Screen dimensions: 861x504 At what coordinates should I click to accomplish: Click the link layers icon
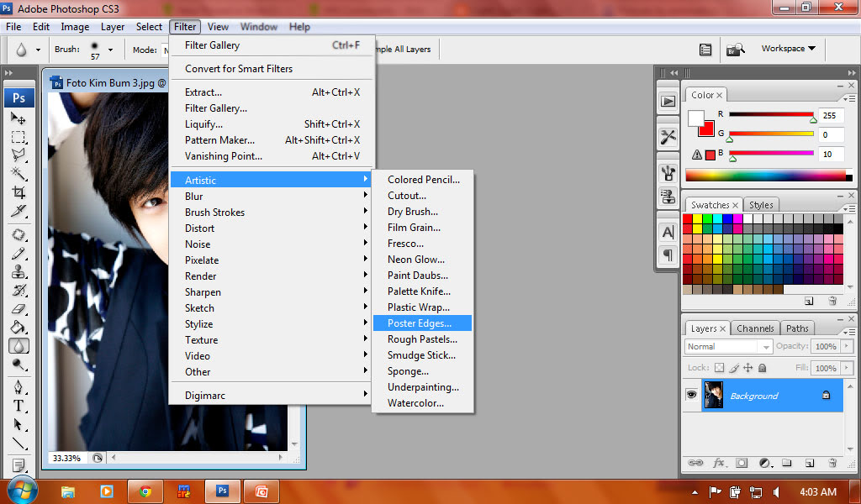click(695, 463)
